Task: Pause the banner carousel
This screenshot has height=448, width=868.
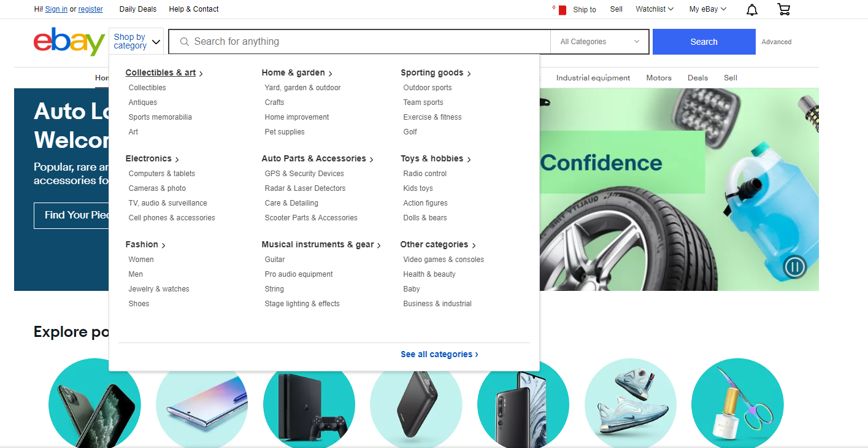Action: [794, 267]
